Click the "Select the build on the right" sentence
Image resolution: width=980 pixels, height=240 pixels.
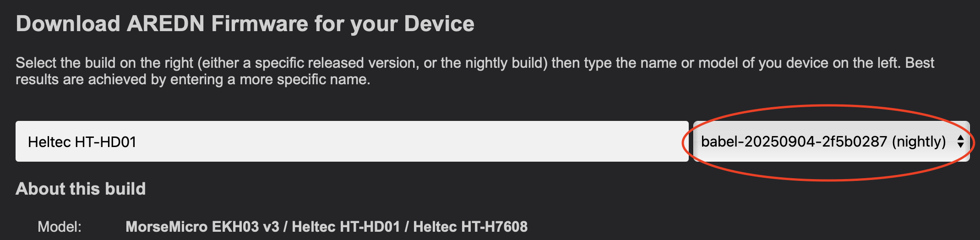(x=104, y=63)
